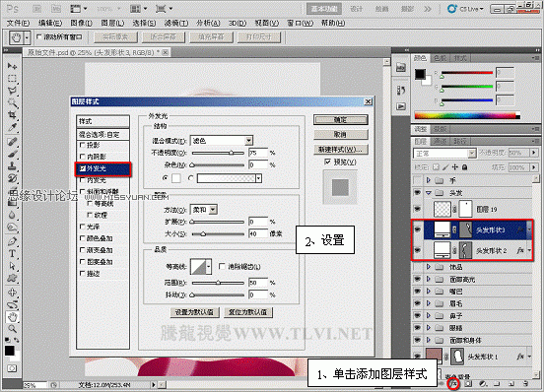
Task: Click the 确定 OK button
Action: coord(340,119)
